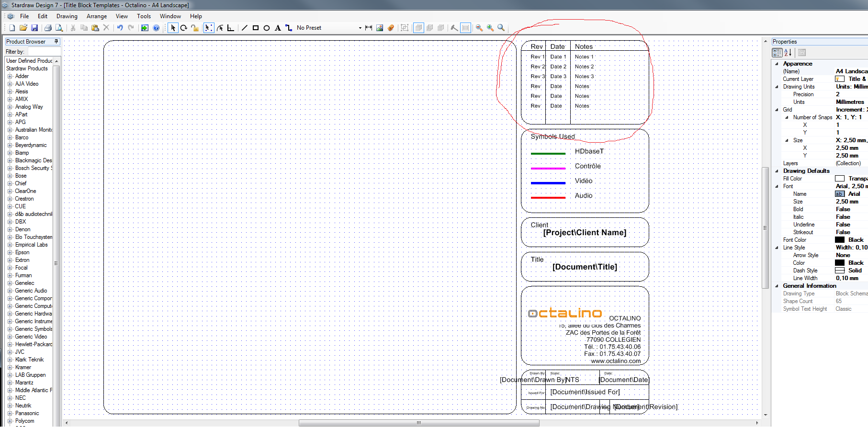Open the Drawing menu
The width and height of the screenshot is (868, 429).
point(67,16)
